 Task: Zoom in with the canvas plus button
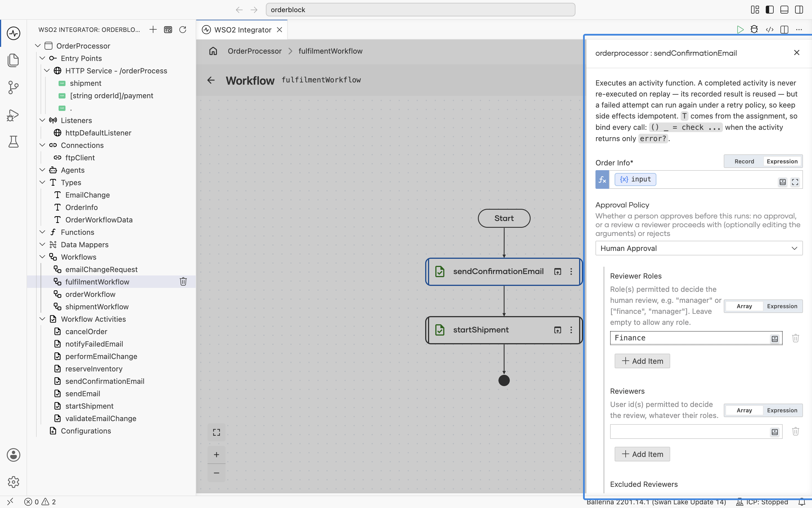(217, 455)
